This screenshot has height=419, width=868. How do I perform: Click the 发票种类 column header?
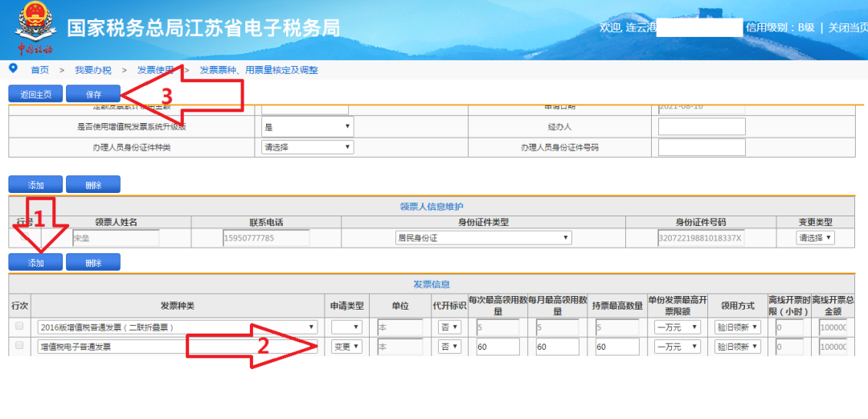(178, 306)
